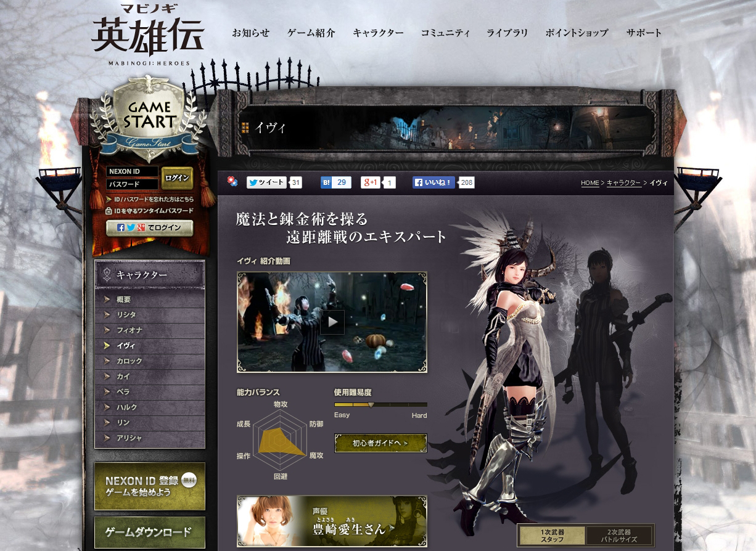Click the red-blue star share icon

point(232,181)
